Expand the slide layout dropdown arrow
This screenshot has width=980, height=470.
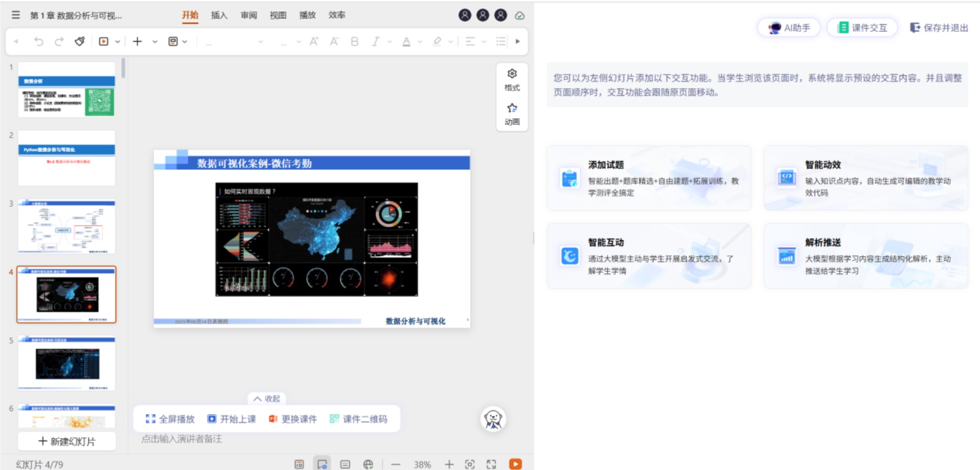point(185,42)
